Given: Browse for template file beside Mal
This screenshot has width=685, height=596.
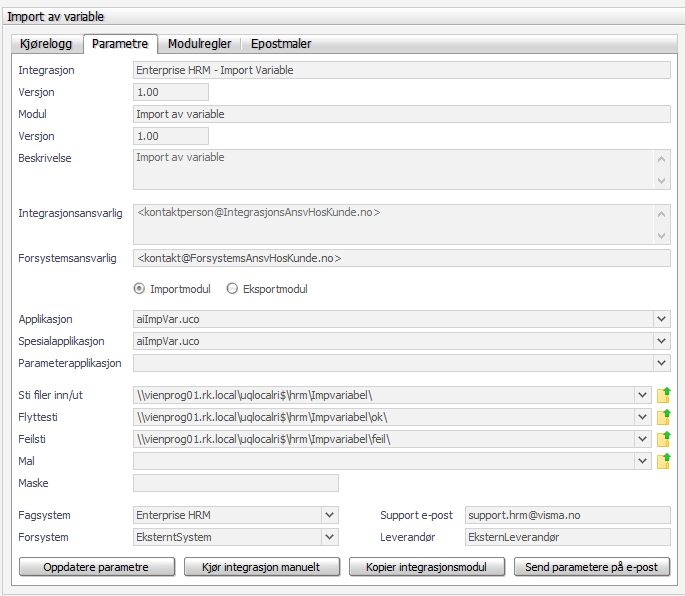Looking at the screenshot, I should point(664,461).
